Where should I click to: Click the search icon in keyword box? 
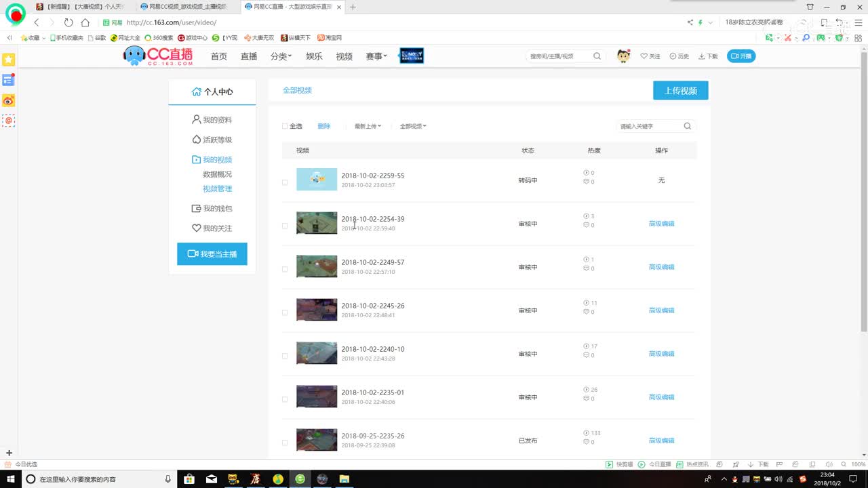687,126
